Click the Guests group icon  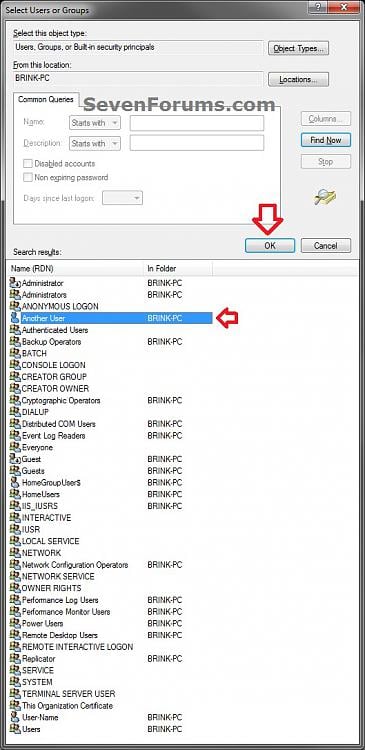tap(15, 471)
